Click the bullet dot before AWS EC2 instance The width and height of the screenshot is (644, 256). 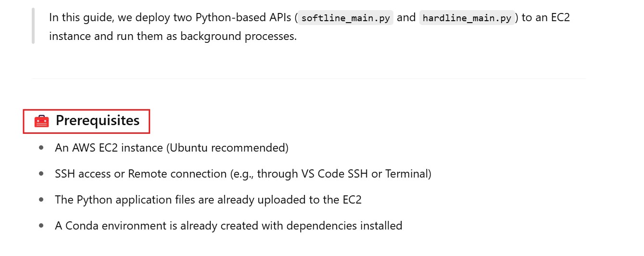(42, 148)
